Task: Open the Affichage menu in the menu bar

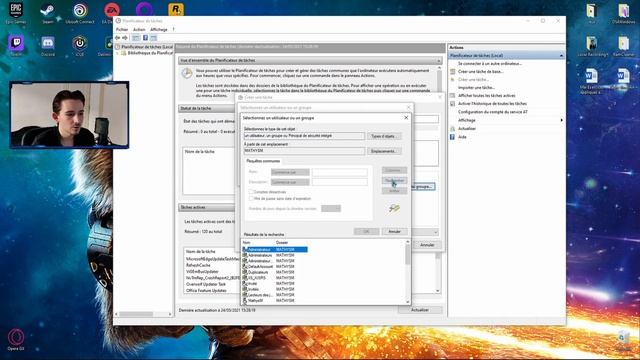Action: (159, 29)
